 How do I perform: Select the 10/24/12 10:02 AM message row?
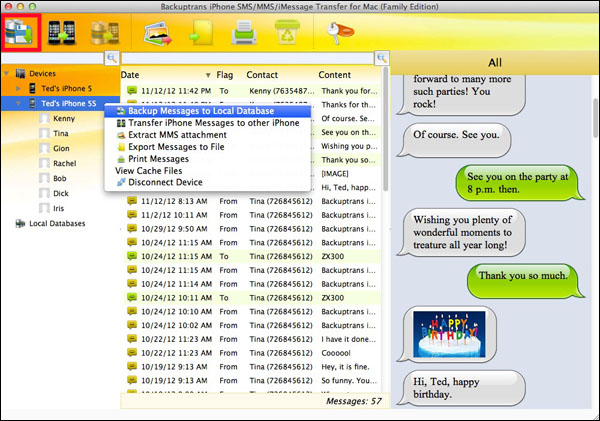pyautogui.click(x=252, y=325)
